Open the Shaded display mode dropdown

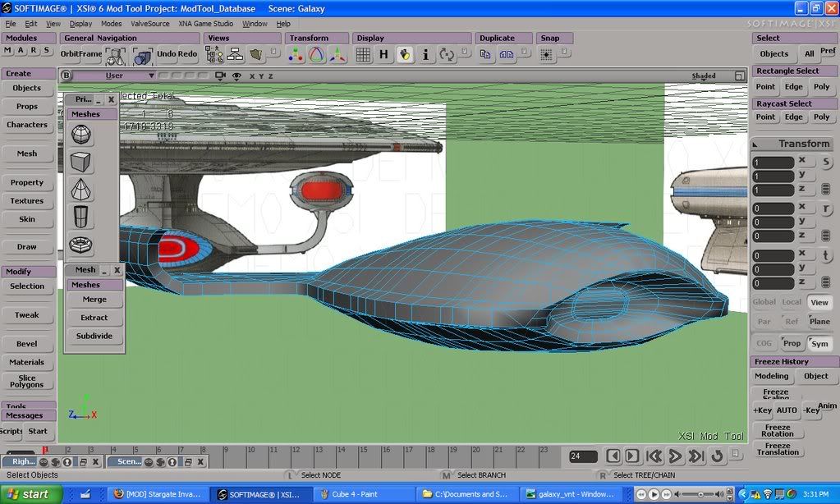click(x=704, y=76)
